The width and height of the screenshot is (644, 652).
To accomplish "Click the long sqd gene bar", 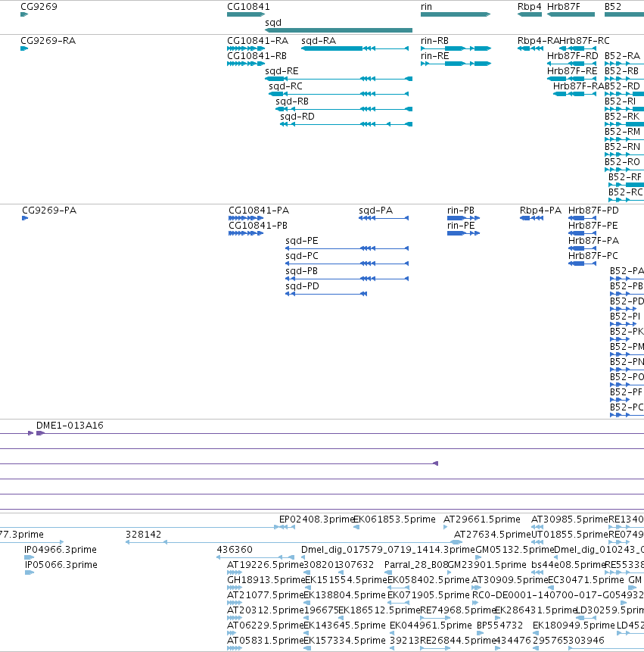I will coord(338,30).
